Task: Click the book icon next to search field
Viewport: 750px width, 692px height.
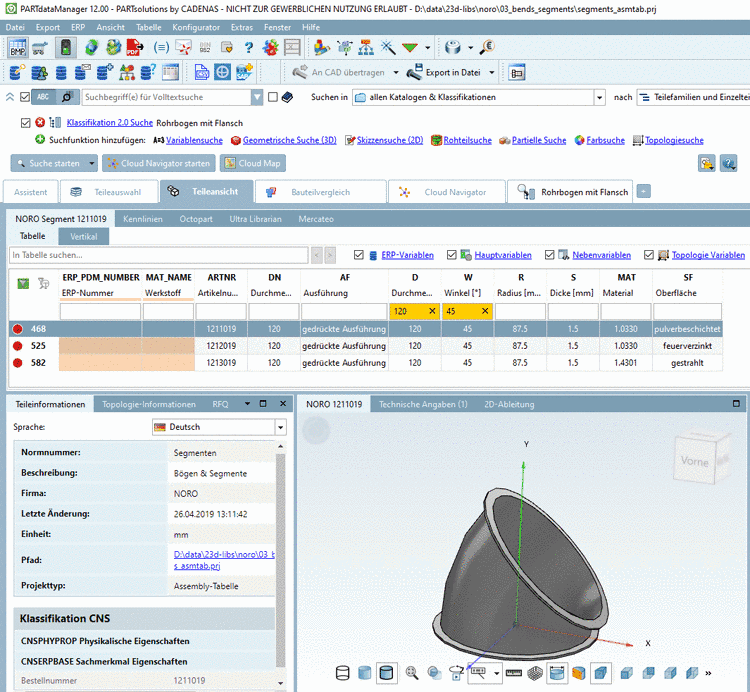Action: pos(287,97)
